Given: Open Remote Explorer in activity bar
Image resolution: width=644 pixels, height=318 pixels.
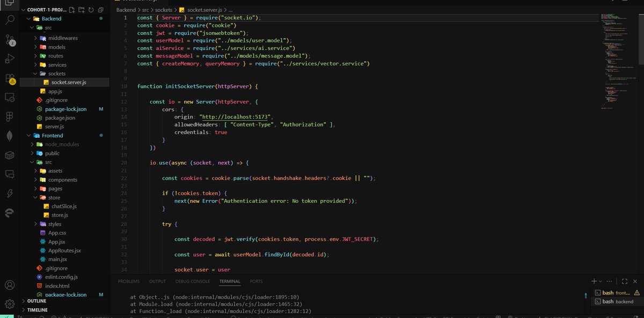Looking at the screenshot, I should [10, 97].
